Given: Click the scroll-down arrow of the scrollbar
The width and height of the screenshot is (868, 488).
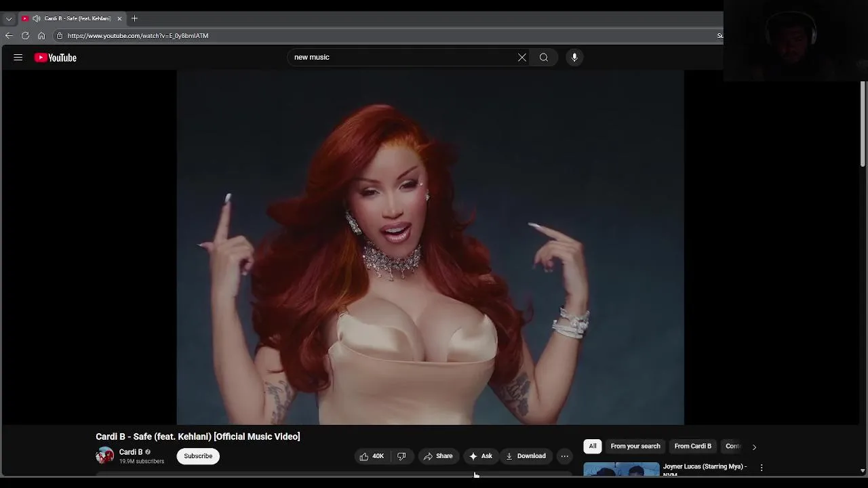Looking at the screenshot, I should point(863,470).
